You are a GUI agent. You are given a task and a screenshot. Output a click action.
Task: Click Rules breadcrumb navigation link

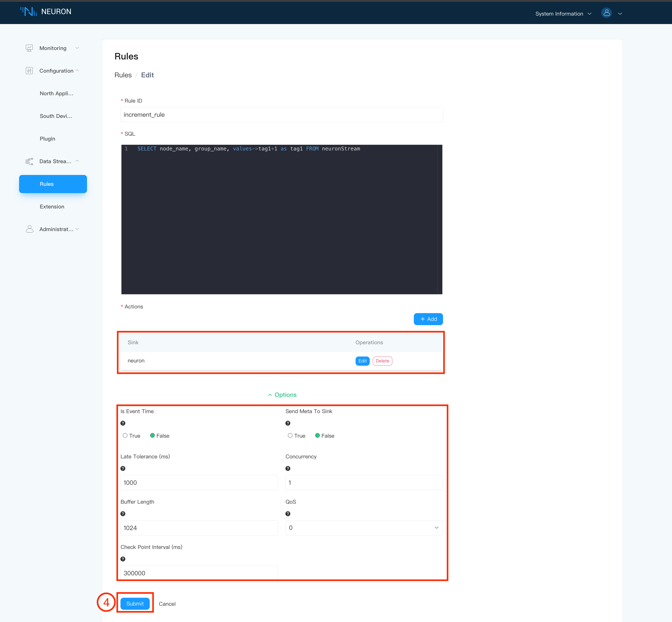[122, 75]
